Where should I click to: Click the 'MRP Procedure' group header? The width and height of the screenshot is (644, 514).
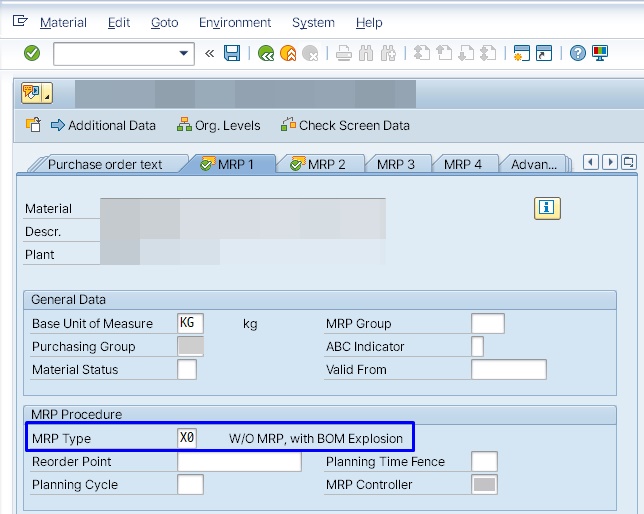coord(77,414)
